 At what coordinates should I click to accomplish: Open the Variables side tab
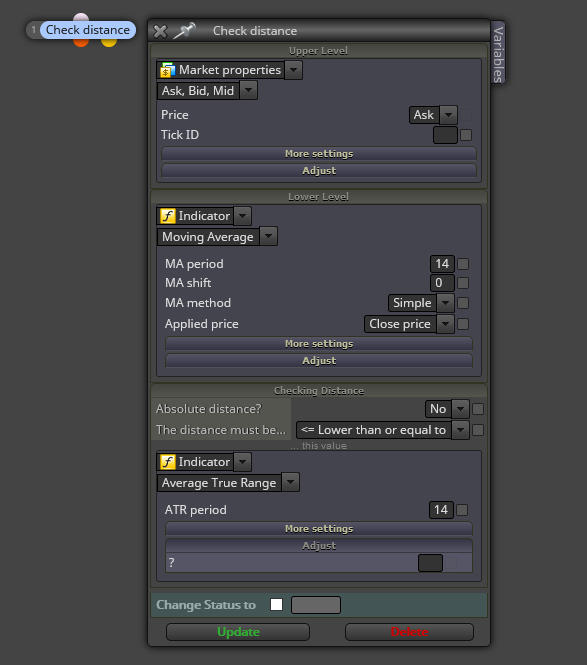coord(498,53)
